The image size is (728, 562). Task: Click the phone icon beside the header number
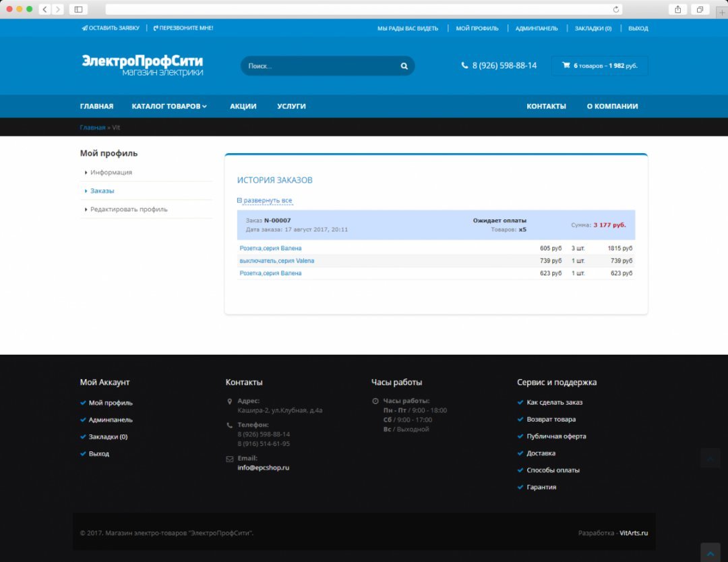[464, 65]
